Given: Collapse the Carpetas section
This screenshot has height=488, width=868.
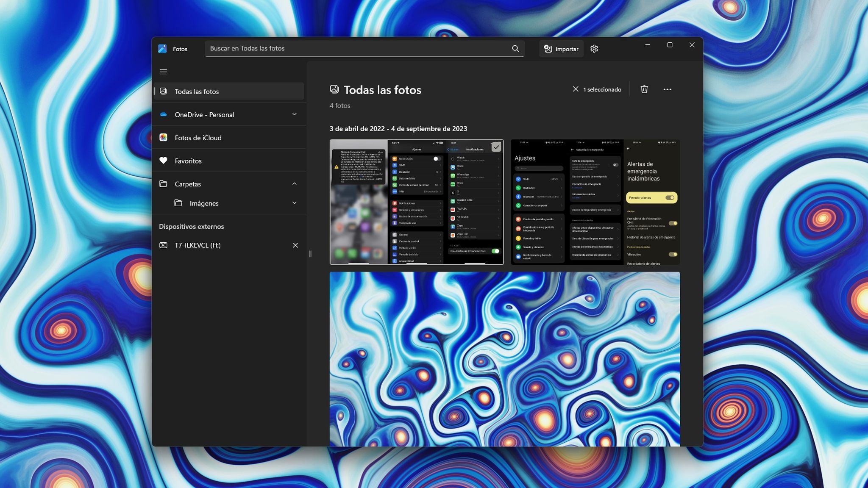Looking at the screenshot, I should (x=295, y=183).
